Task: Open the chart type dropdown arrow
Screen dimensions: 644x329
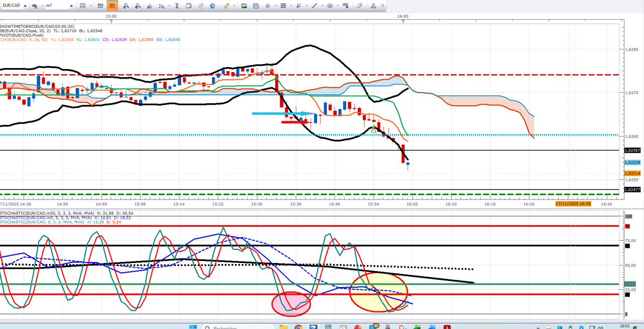Action: point(90,6)
